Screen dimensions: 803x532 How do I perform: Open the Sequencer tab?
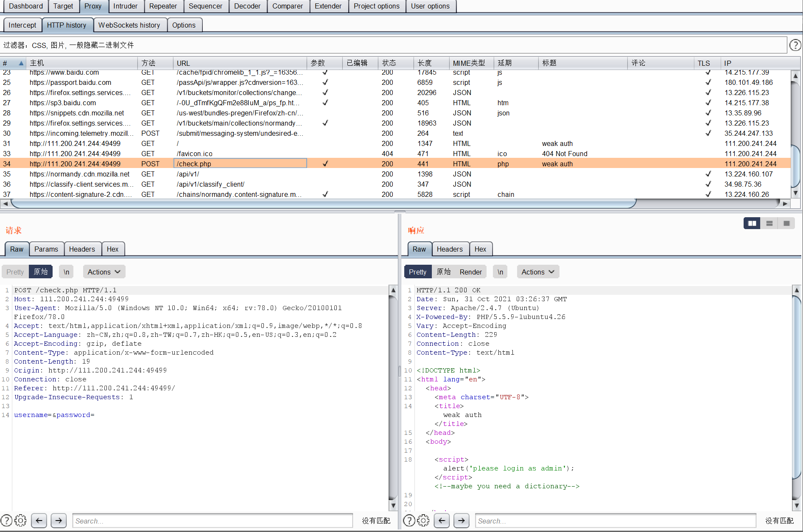click(x=205, y=6)
